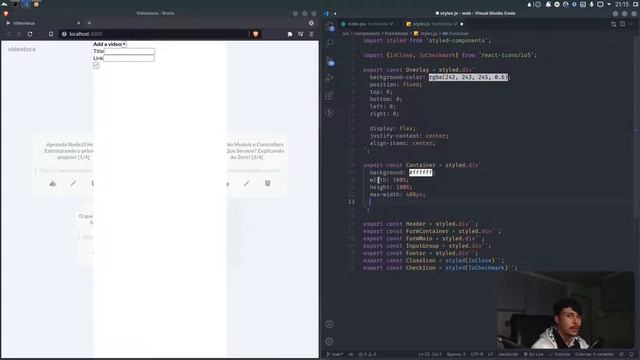This screenshot has width=640, height=360.
Task: Open the Brave wallet icon
Action: [x=300, y=34]
